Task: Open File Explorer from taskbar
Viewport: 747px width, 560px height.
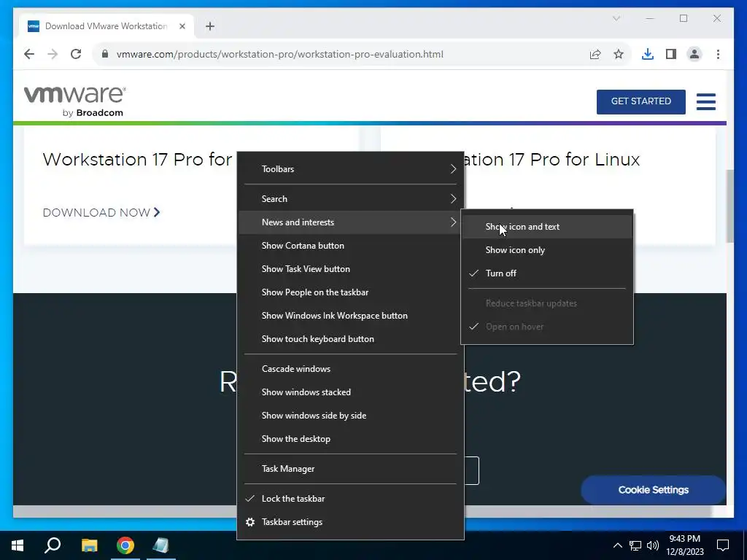Action: pyautogui.click(x=89, y=545)
